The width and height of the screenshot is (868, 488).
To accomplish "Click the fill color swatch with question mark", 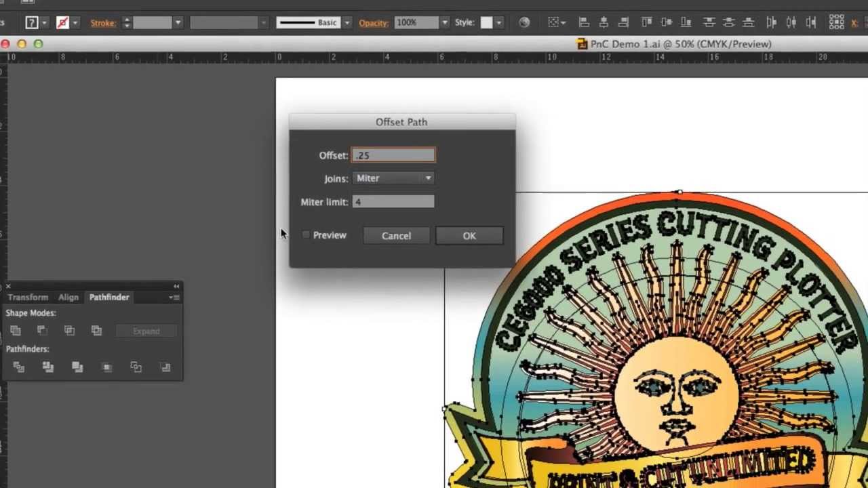I will pos(32,23).
